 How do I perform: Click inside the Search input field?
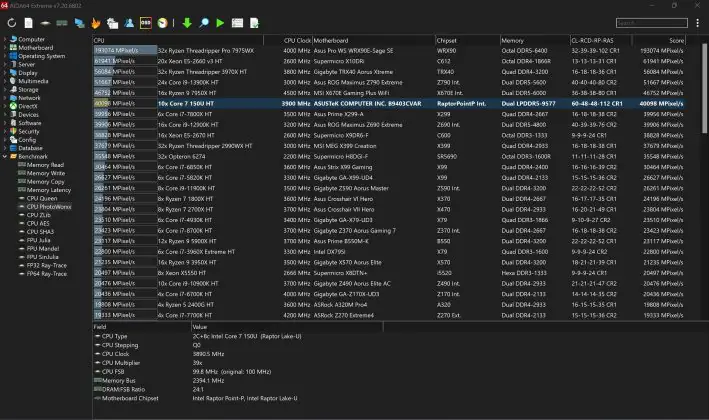coord(652,23)
